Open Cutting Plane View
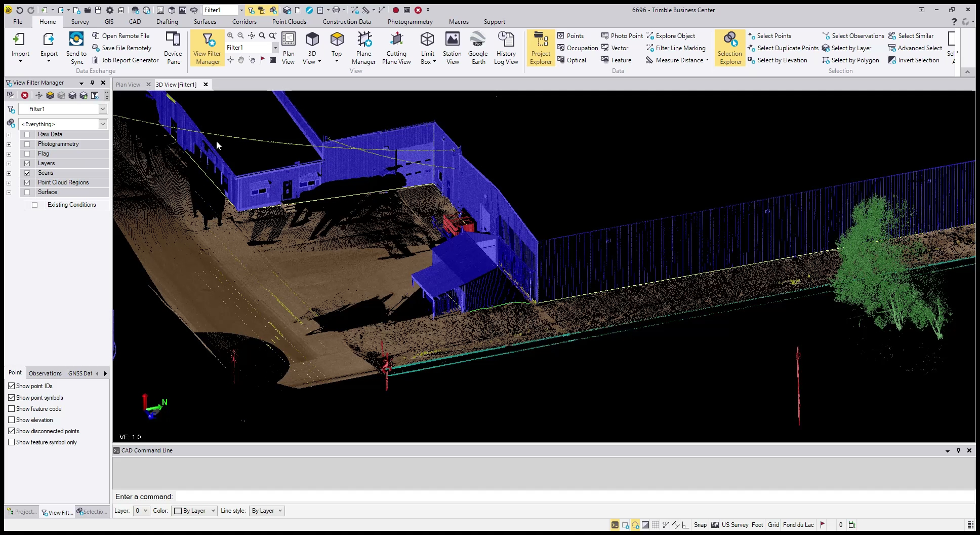Image resolution: width=980 pixels, height=535 pixels. 396,48
